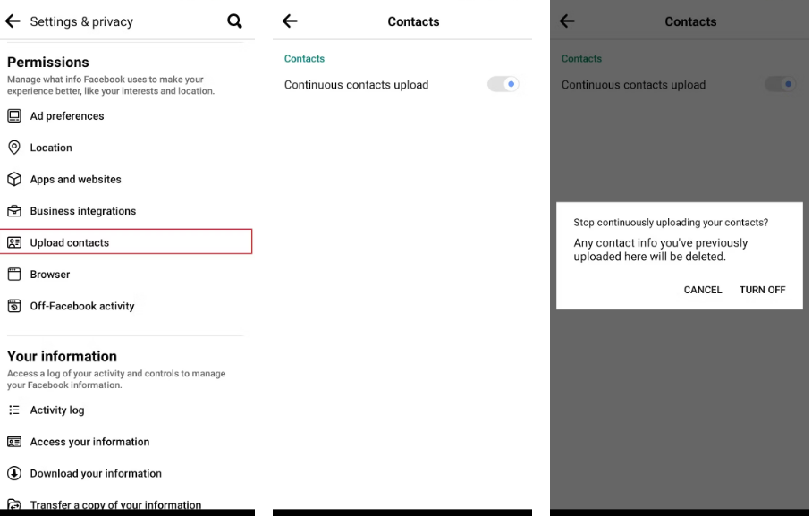Click the Off-Facebook activity icon
812x516 pixels.
[x=14, y=306]
